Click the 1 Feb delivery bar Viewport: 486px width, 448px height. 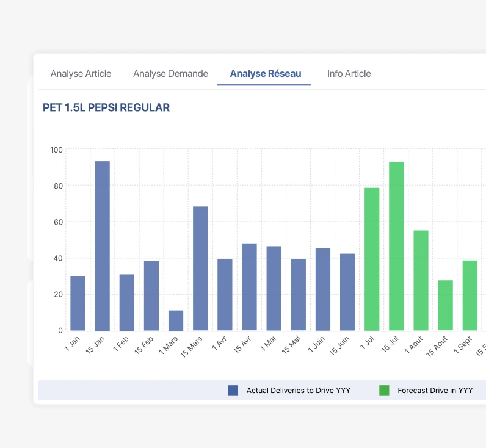tap(126, 302)
